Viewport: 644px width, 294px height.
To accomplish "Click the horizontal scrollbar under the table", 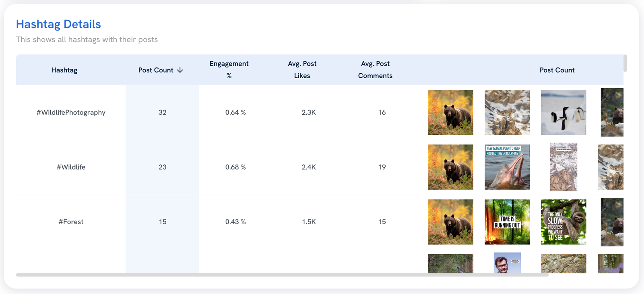I will point(282,275).
